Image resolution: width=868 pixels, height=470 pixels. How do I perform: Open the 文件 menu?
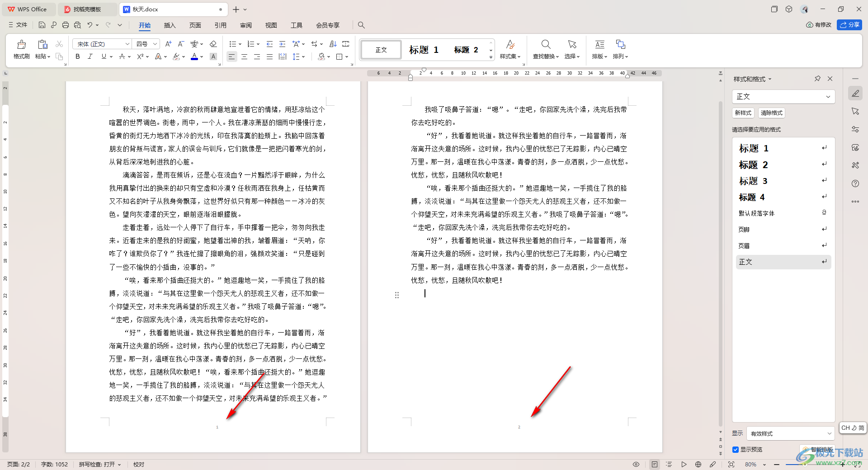tap(18, 25)
